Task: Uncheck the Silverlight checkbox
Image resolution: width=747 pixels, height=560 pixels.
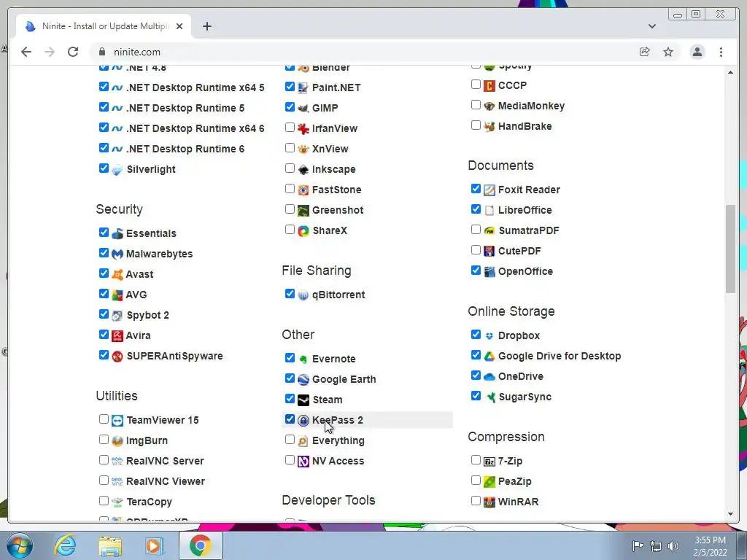Action: [104, 168]
